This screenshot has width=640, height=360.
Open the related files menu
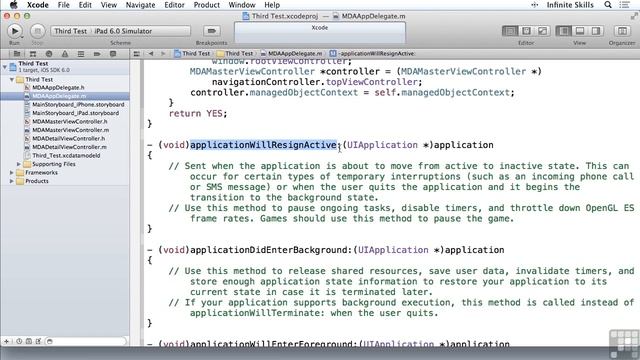point(136,54)
